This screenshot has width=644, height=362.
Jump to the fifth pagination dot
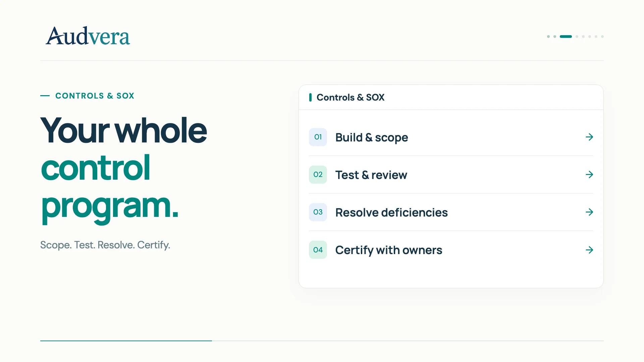[583, 37]
